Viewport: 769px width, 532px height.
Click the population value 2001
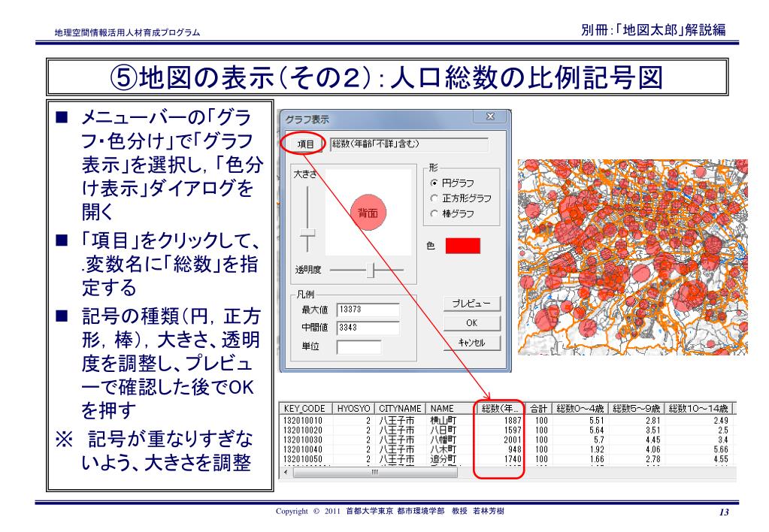pos(513,440)
